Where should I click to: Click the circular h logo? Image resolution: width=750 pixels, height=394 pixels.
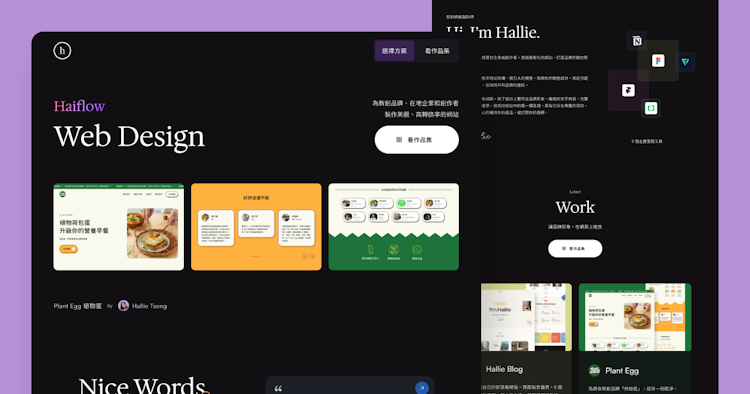pos(62,51)
